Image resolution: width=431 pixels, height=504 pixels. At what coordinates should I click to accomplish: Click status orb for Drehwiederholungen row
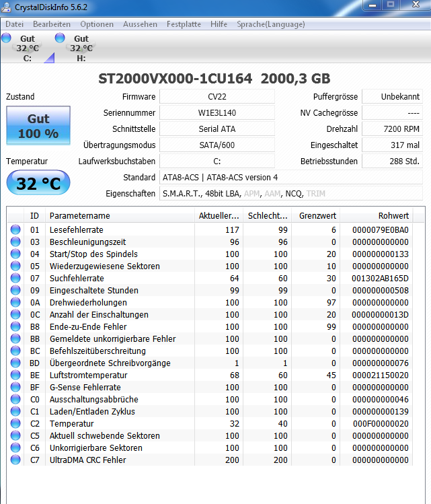[x=15, y=302]
